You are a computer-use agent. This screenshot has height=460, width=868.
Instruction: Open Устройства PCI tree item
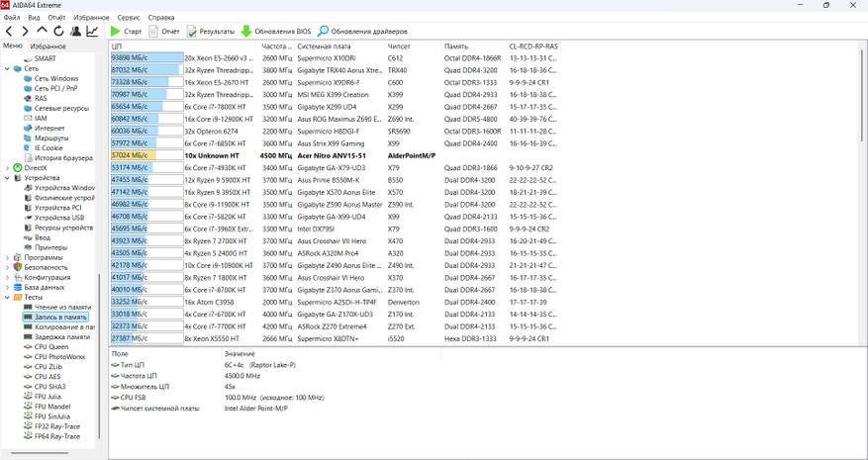click(x=57, y=208)
